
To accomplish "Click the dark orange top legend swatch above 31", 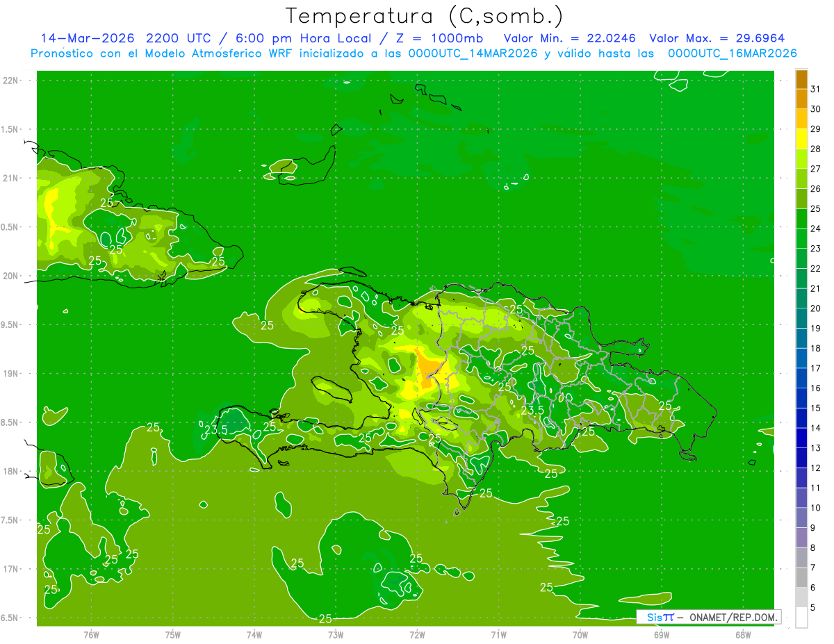I will (x=801, y=79).
